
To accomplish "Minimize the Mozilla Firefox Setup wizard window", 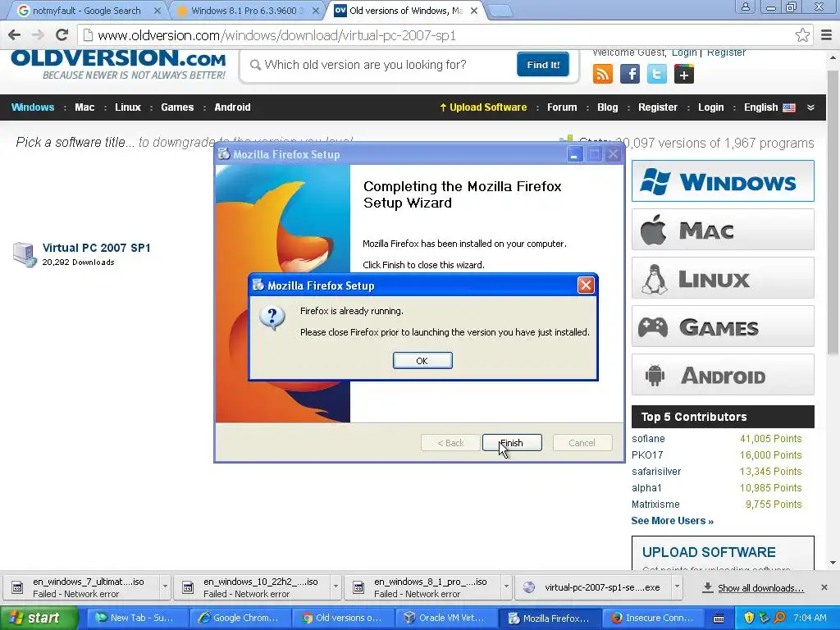I will [x=574, y=155].
